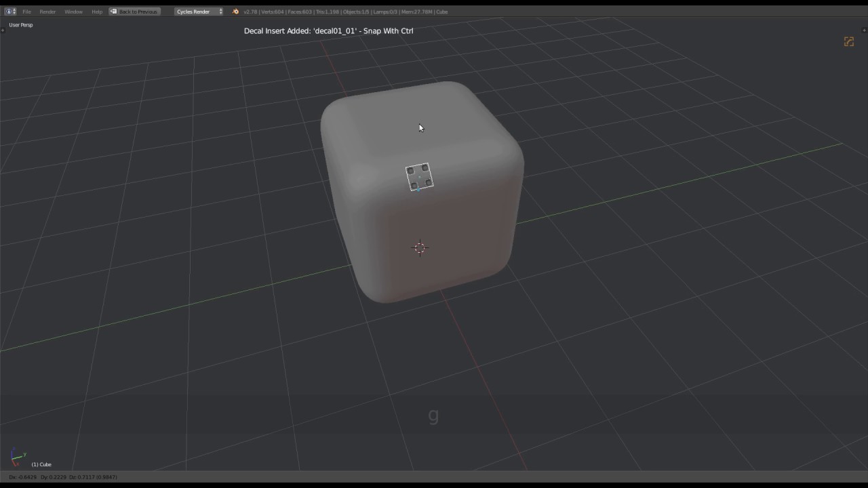Click the Dx -0.6429 transform readout

click(23, 477)
